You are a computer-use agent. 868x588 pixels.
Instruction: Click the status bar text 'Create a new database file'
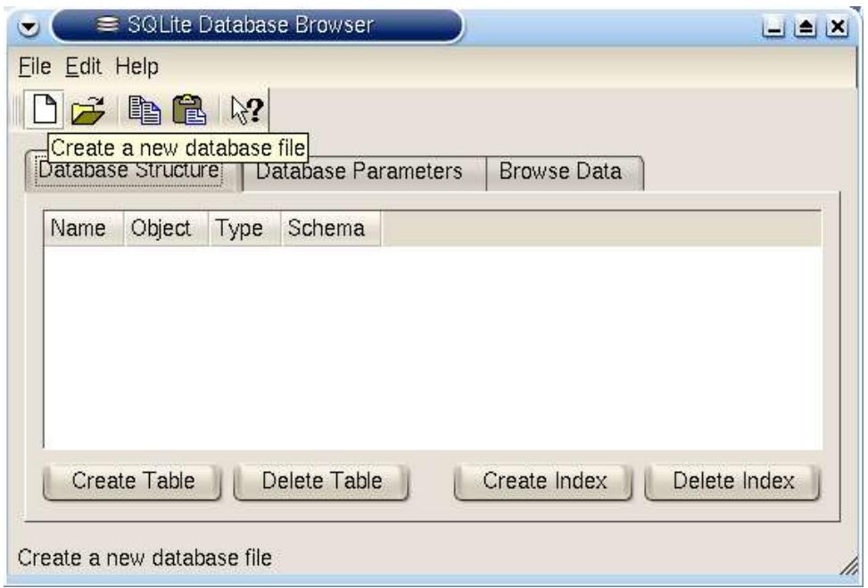click(145, 558)
